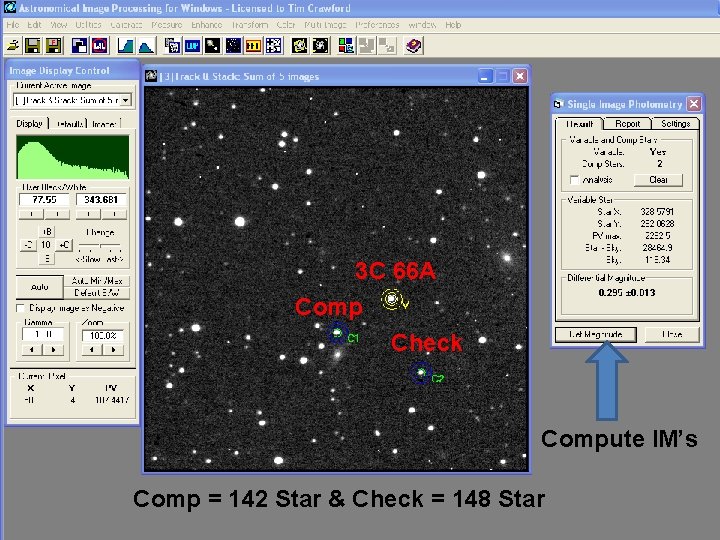Click the Get Magnitude button
Viewport: 720px width, 540px height.
[596, 334]
